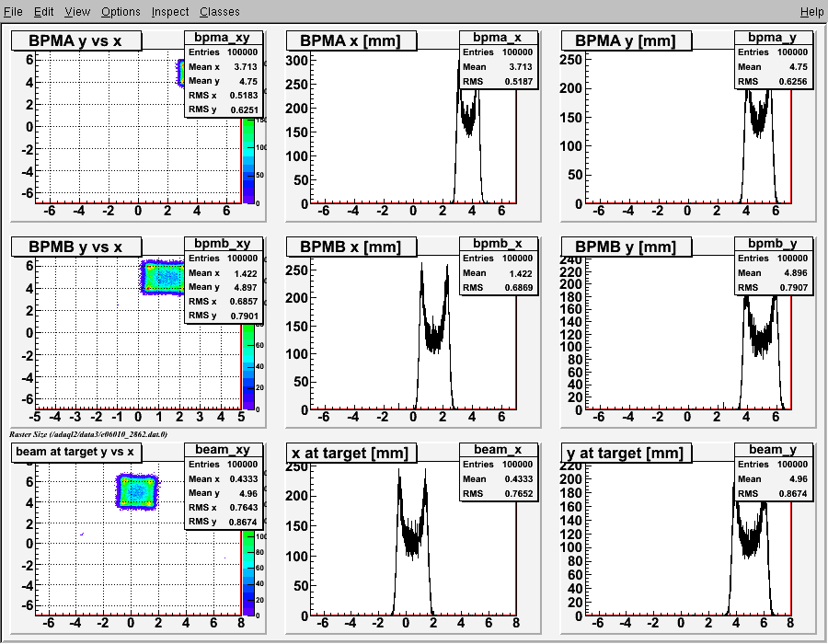
Task: Open the Inspect menu
Action: pyautogui.click(x=169, y=12)
